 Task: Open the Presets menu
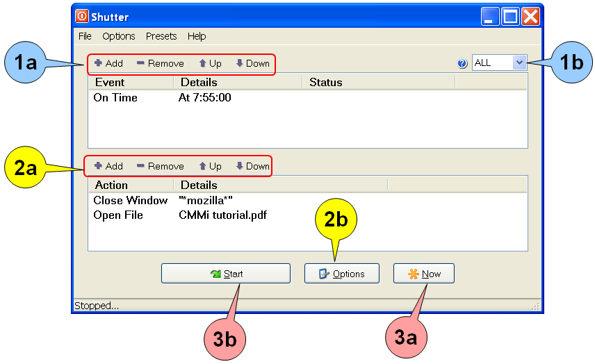coord(161,36)
